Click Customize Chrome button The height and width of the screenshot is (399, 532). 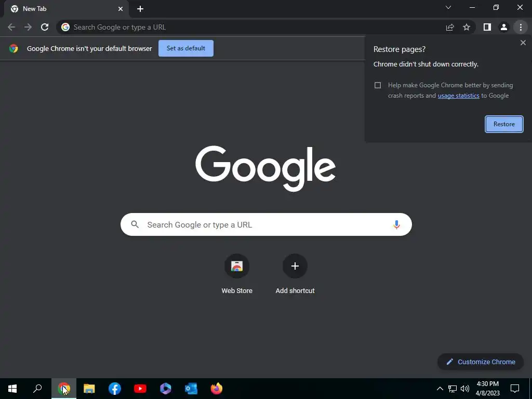(481, 362)
